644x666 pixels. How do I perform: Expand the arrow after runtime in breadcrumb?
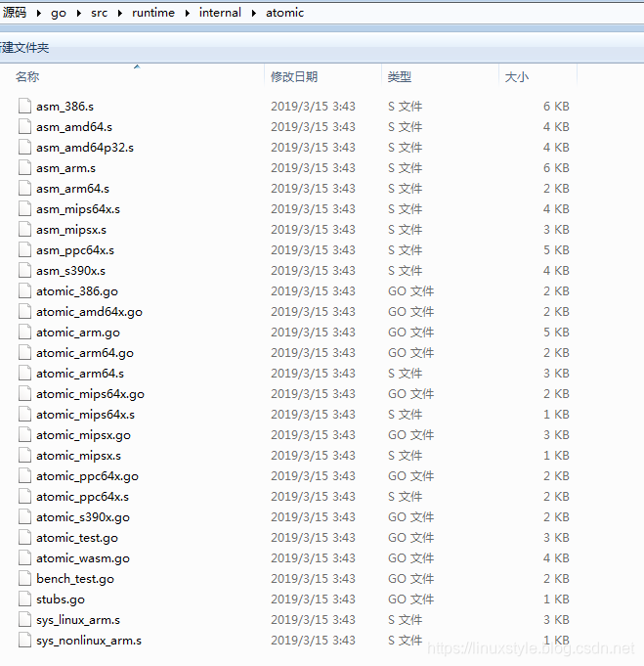click(x=188, y=13)
